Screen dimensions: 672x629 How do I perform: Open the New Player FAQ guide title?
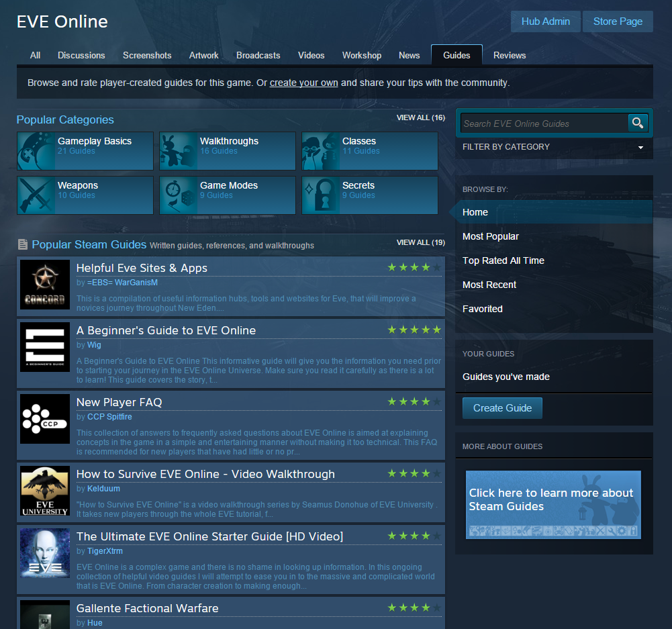pos(119,402)
